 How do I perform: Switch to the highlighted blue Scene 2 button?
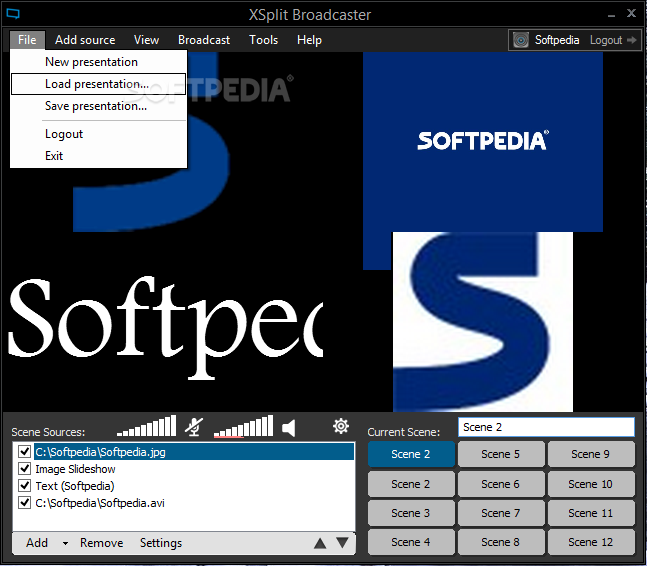coord(411,454)
